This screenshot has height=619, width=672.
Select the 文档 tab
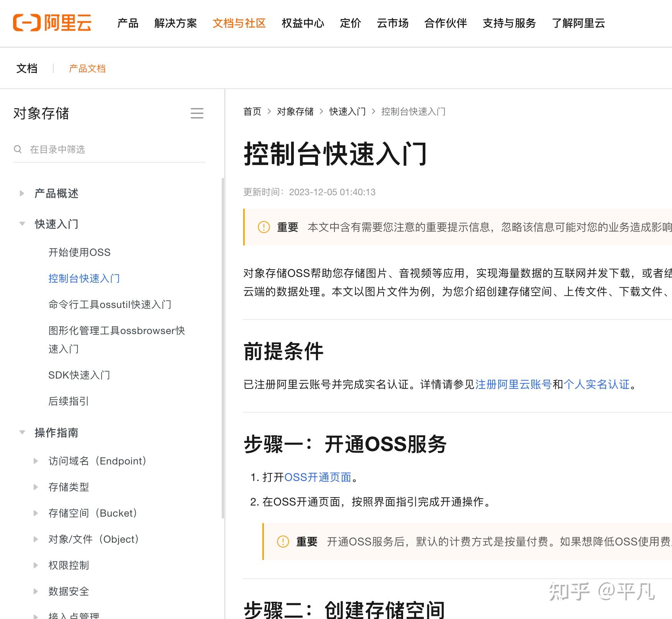pos(27,68)
